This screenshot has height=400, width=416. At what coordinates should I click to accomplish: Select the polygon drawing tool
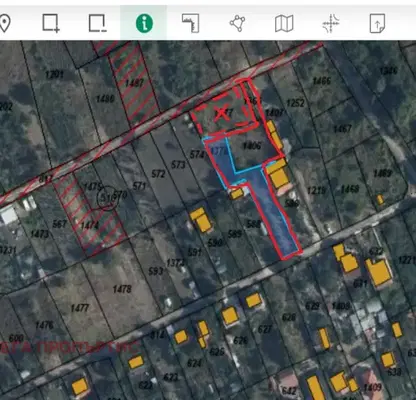237,23
